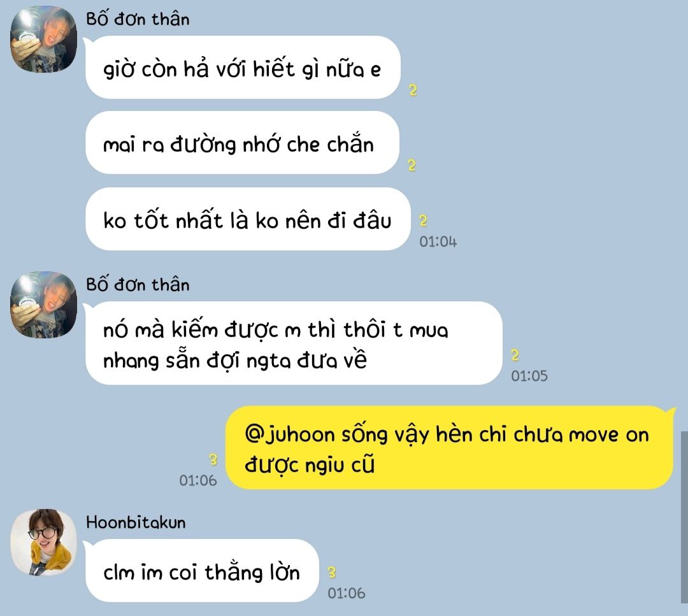Select message starting 'nó mà kiếm được m'
This screenshot has width=688, height=616.
coord(294,343)
